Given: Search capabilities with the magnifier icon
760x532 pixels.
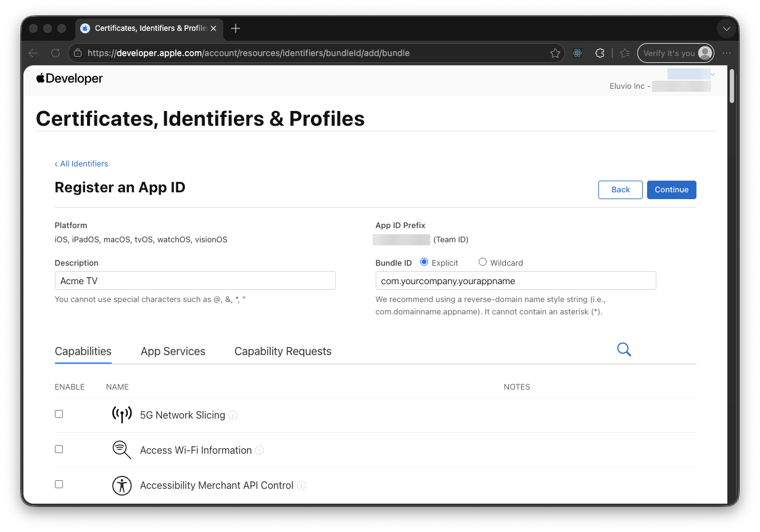Looking at the screenshot, I should pos(624,350).
